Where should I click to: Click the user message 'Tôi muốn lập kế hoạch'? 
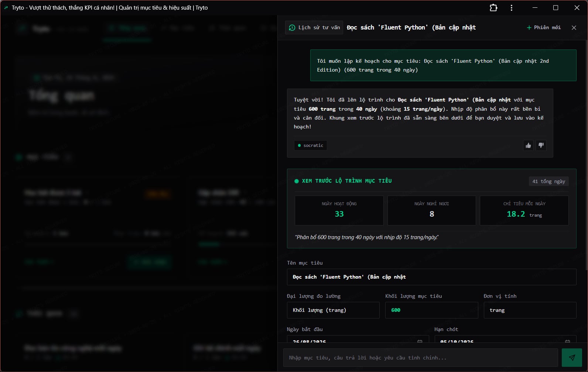(x=443, y=65)
